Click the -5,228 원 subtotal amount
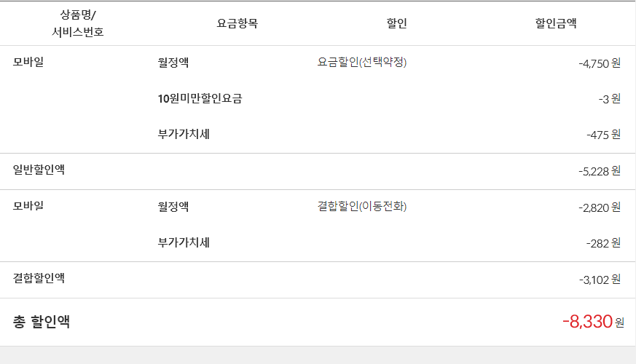The image size is (636, 364). click(x=599, y=171)
